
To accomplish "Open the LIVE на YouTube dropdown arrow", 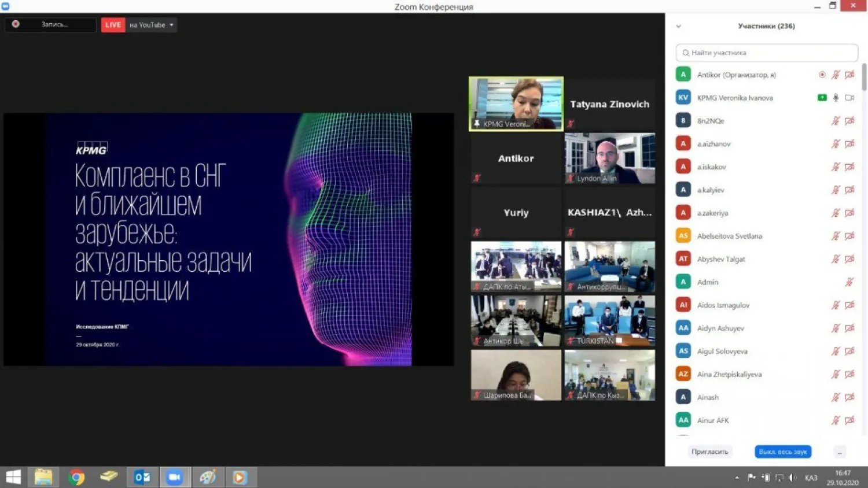I will coord(171,25).
